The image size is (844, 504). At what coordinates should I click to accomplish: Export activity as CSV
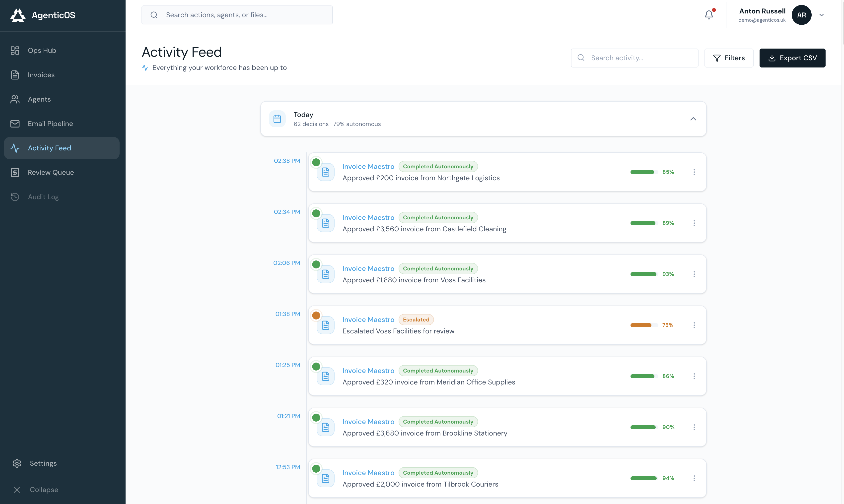(792, 58)
